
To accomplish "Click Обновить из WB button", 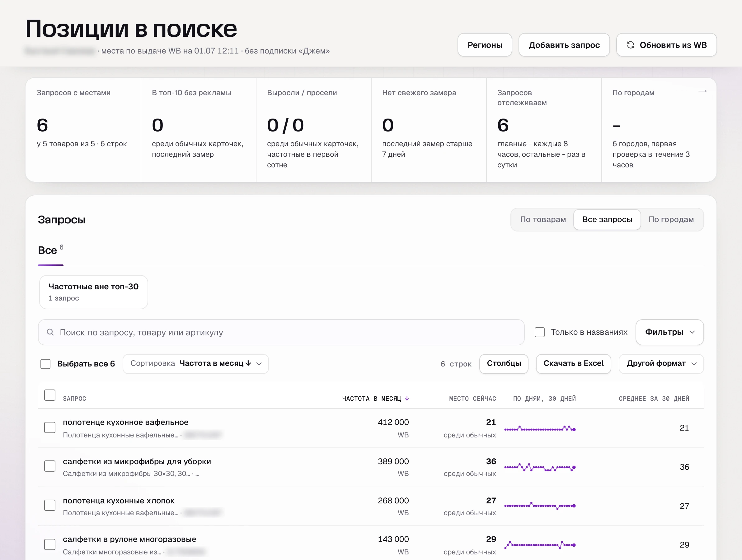I will click(667, 45).
